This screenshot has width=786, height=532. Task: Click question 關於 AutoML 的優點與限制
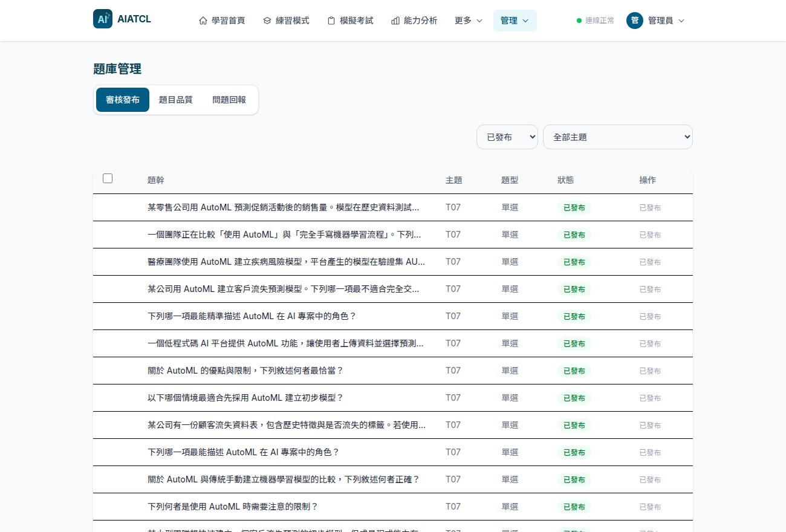(x=245, y=371)
